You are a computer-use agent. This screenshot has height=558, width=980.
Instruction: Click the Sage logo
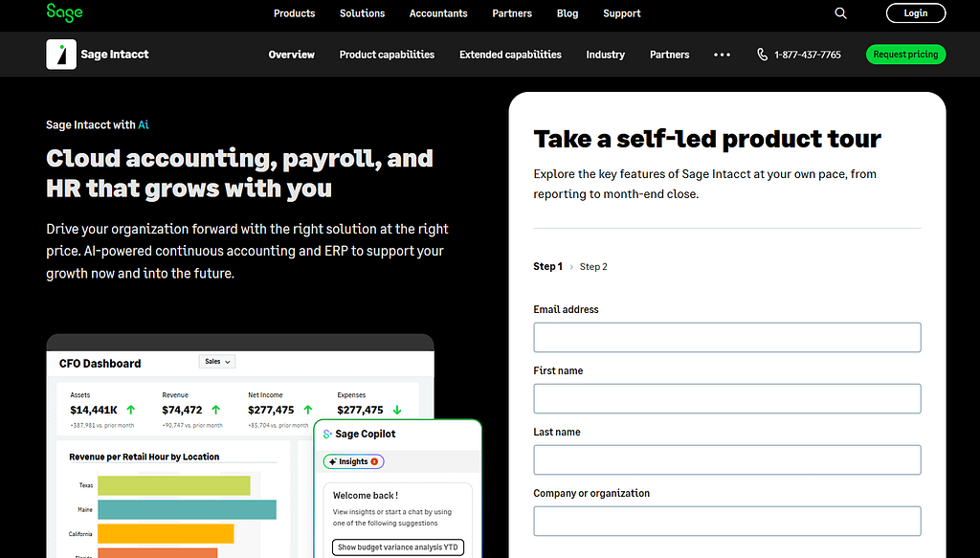(64, 13)
